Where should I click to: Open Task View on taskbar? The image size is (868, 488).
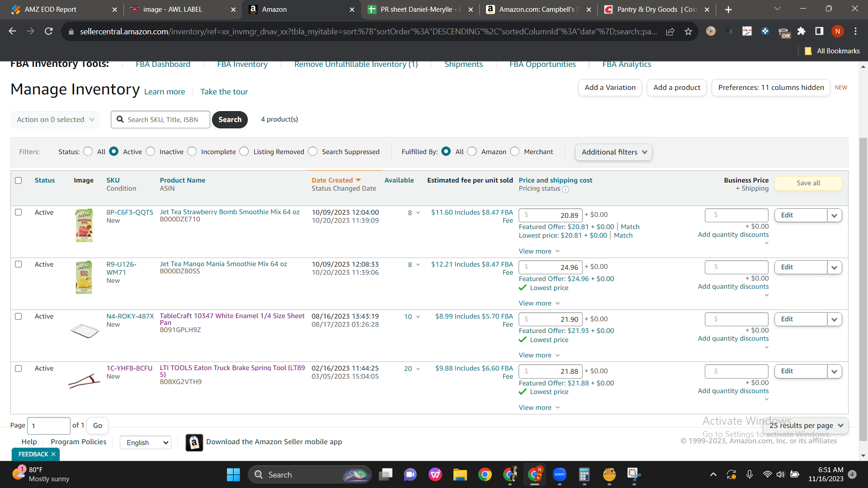coord(386,474)
